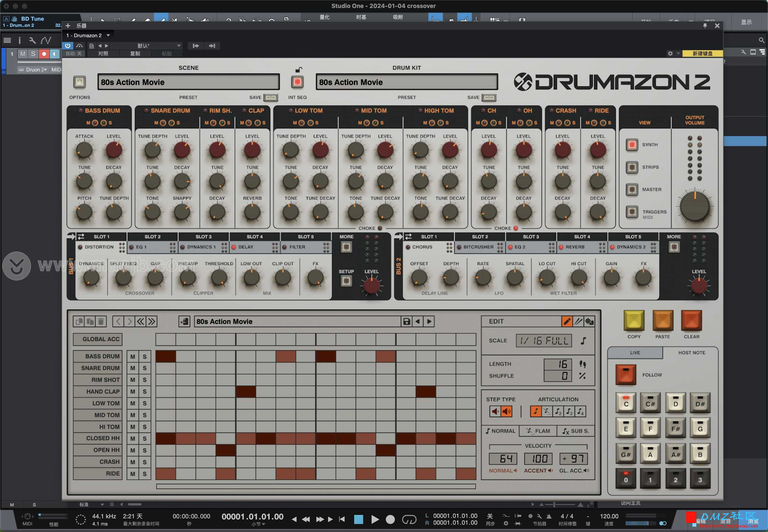Click the bus 1 routing swap arrows icon

click(x=81, y=237)
